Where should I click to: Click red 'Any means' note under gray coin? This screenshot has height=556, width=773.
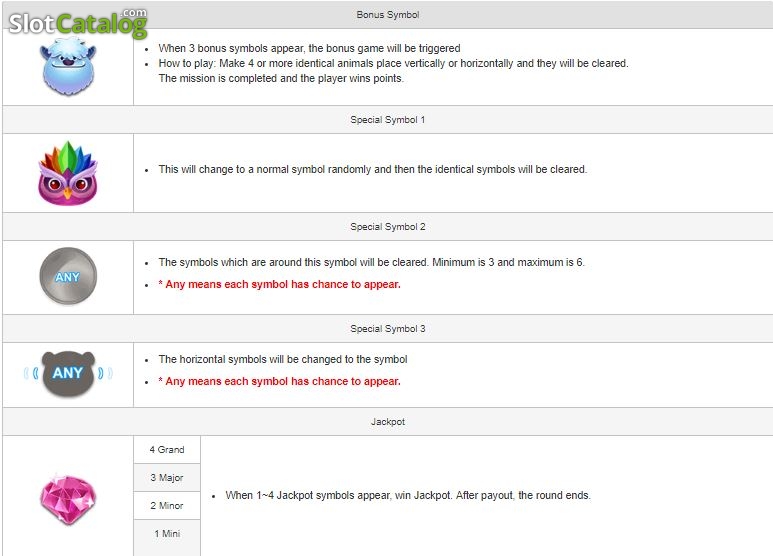(280, 284)
